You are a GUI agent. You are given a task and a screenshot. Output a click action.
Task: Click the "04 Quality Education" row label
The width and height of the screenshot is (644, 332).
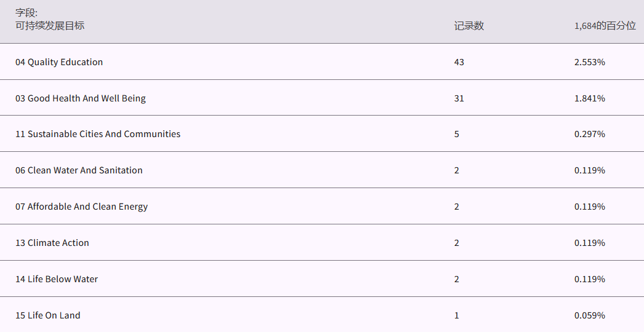click(59, 62)
